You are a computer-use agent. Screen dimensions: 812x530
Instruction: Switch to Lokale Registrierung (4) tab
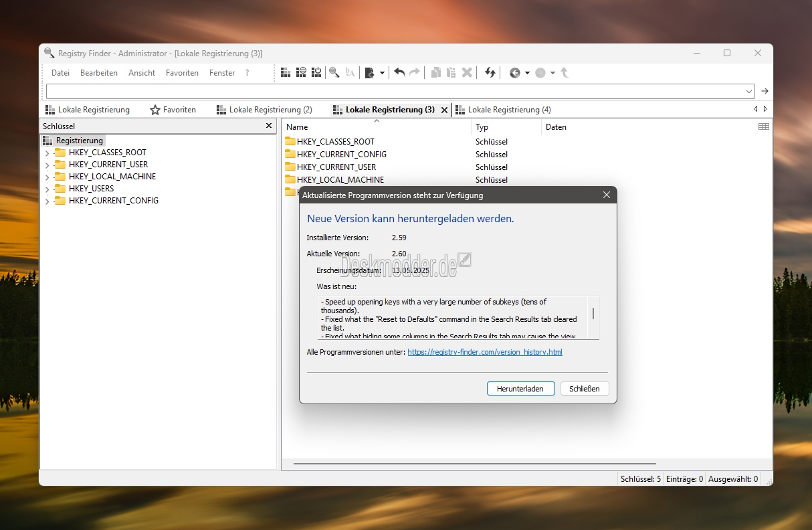(x=503, y=110)
